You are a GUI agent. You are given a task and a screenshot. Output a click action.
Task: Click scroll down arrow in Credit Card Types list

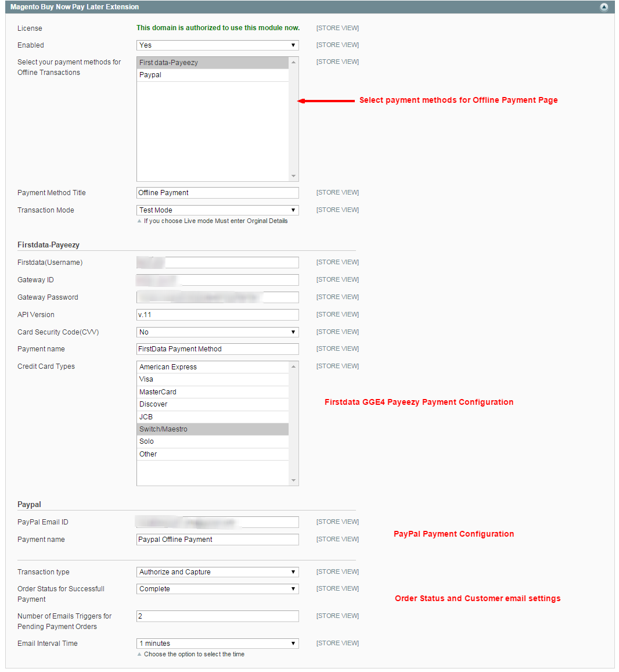[x=293, y=480]
